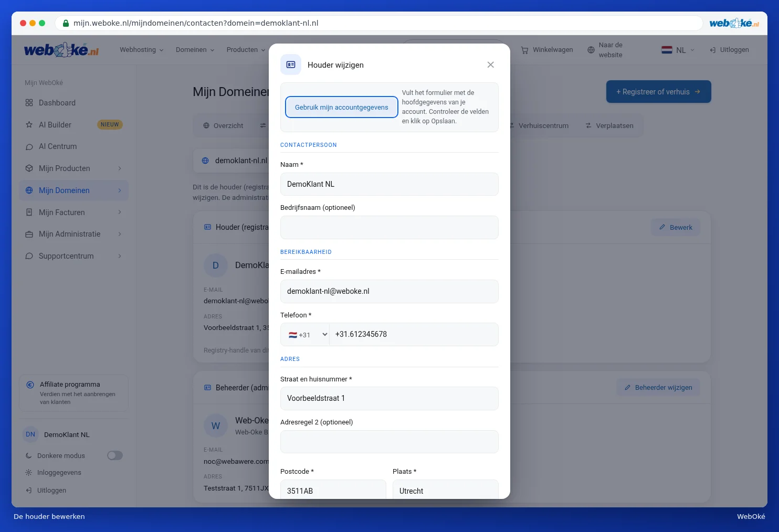This screenshot has width=779, height=532.
Task: Click the Adresregel 2 field
Action: [389, 442]
